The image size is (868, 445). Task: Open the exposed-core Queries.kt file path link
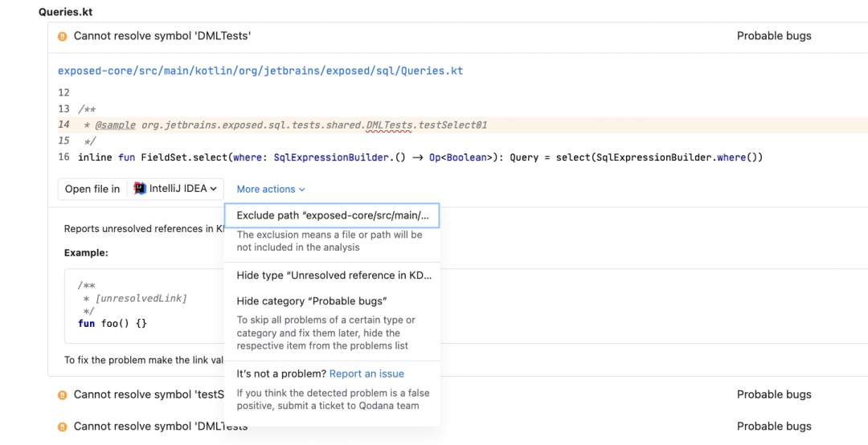coord(260,71)
